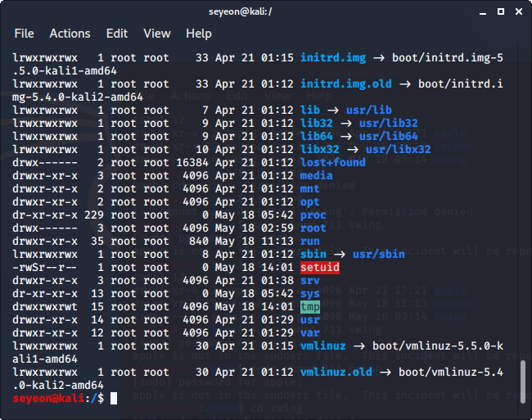Click the mg-5.4.0-kali2-amd64 wrapped line

(78, 97)
